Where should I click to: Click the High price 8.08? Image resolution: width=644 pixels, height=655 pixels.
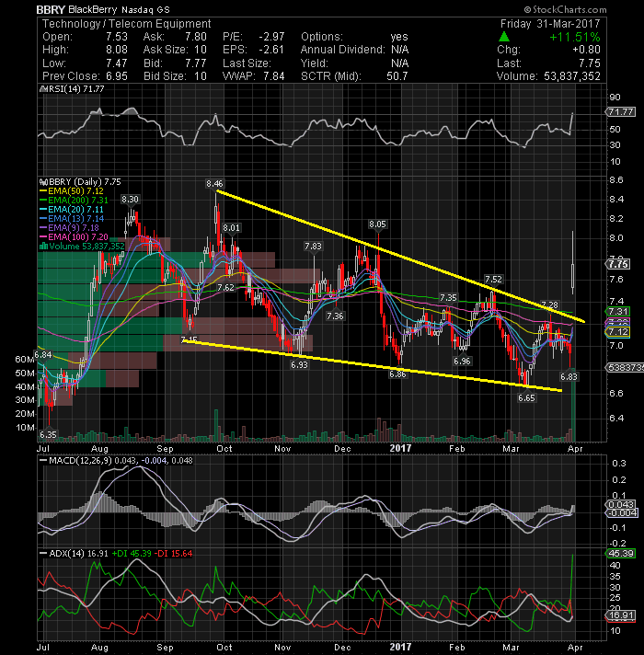coord(117,50)
